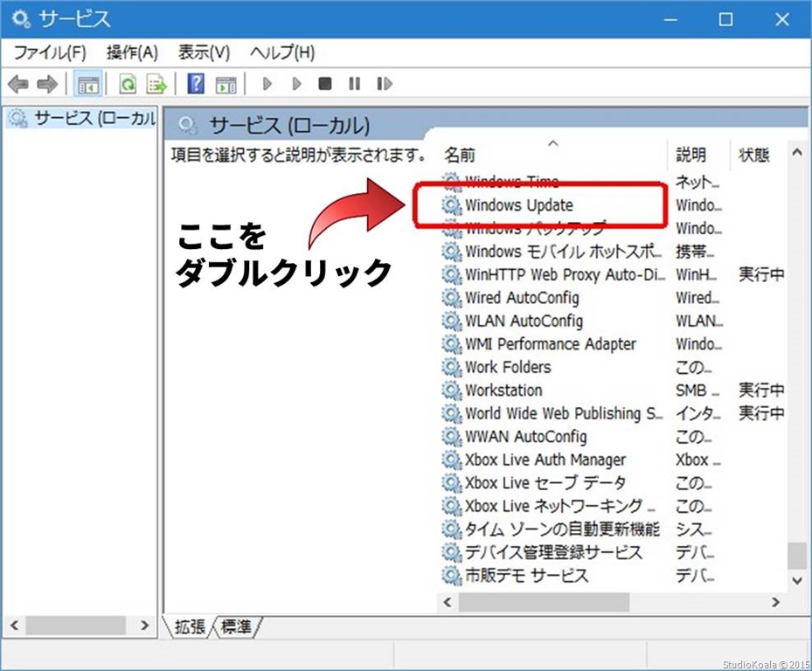Image resolution: width=812 pixels, height=671 pixels.
Task: Select the デバイス管理登録サービス row
Action: pos(552,552)
